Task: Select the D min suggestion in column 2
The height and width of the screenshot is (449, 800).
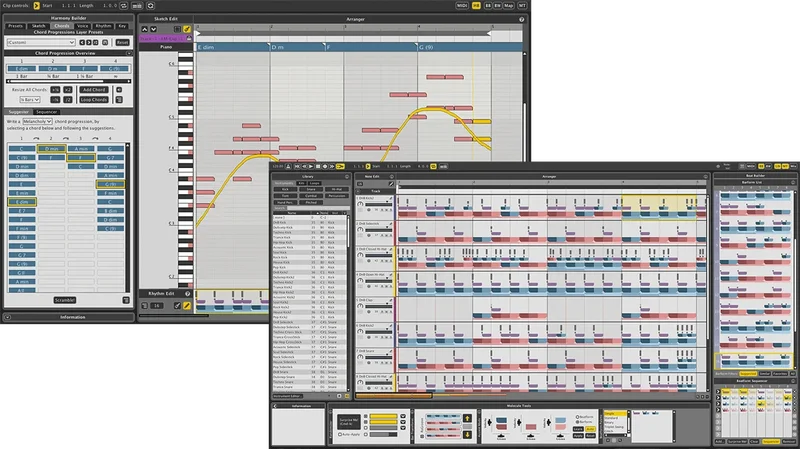Action: tap(51, 148)
